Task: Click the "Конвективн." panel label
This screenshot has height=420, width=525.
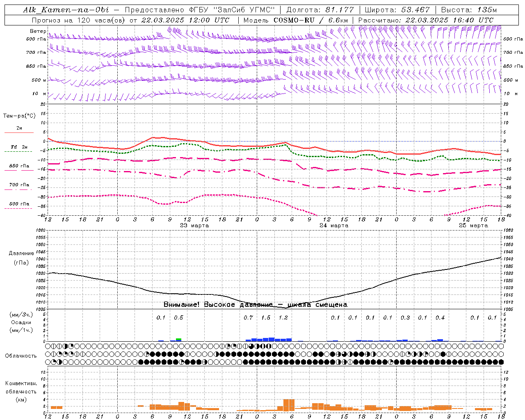Action: coord(21,383)
